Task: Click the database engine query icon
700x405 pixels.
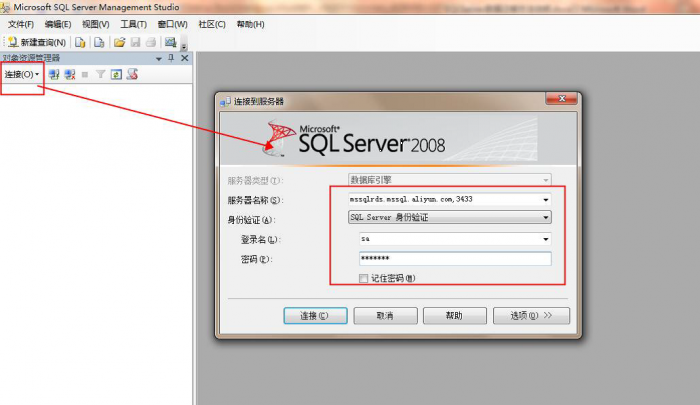Action: tap(80, 42)
